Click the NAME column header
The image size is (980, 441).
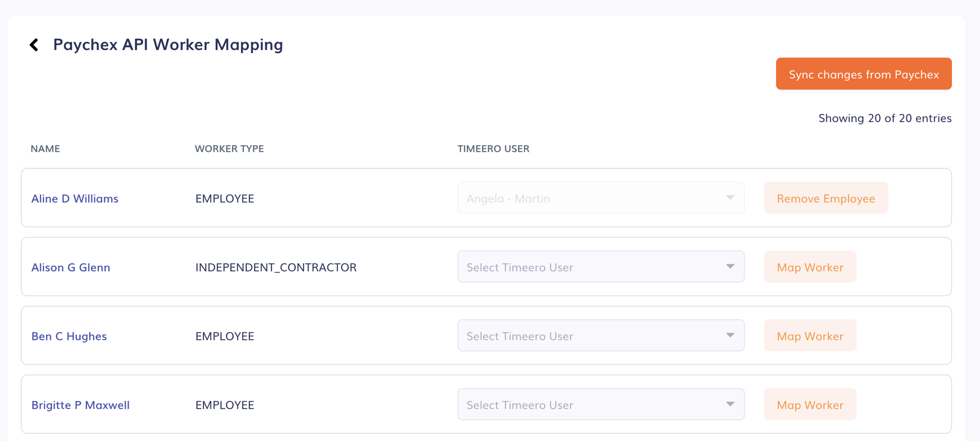coord(45,149)
